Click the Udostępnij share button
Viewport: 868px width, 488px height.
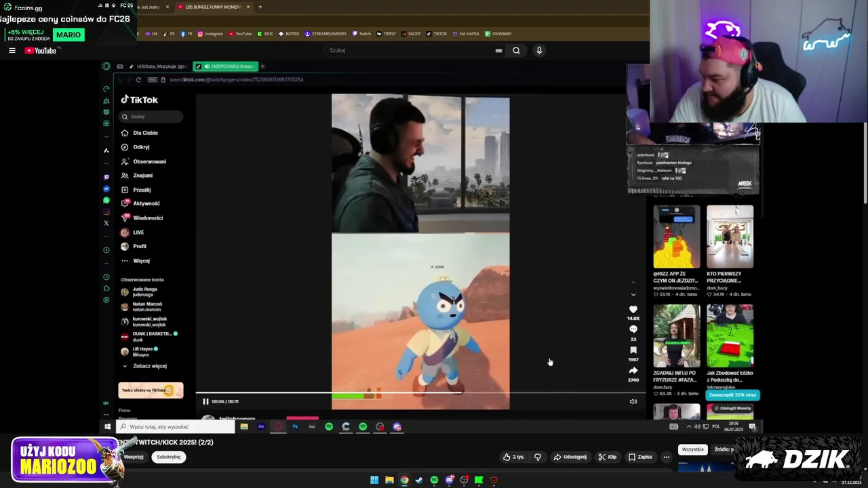(570, 457)
